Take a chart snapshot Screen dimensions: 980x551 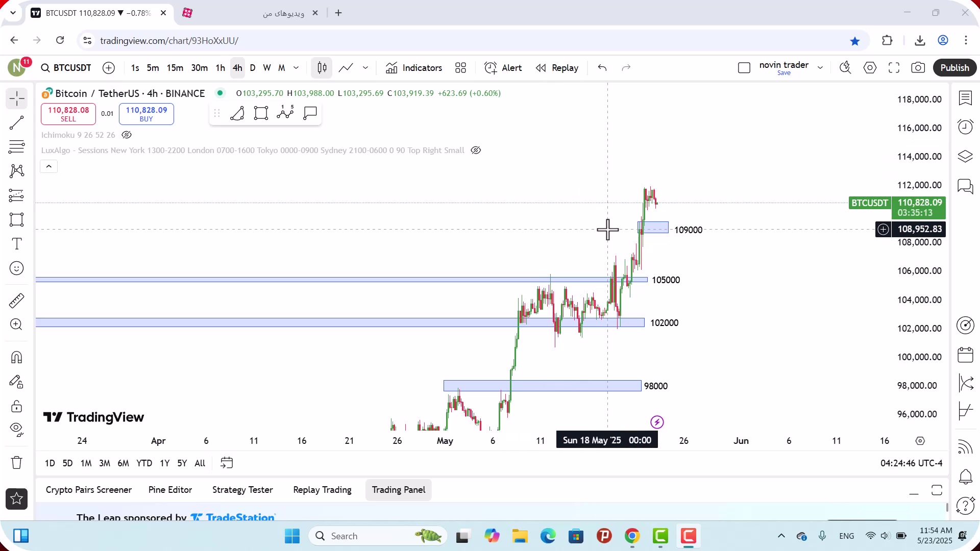click(918, 68)
